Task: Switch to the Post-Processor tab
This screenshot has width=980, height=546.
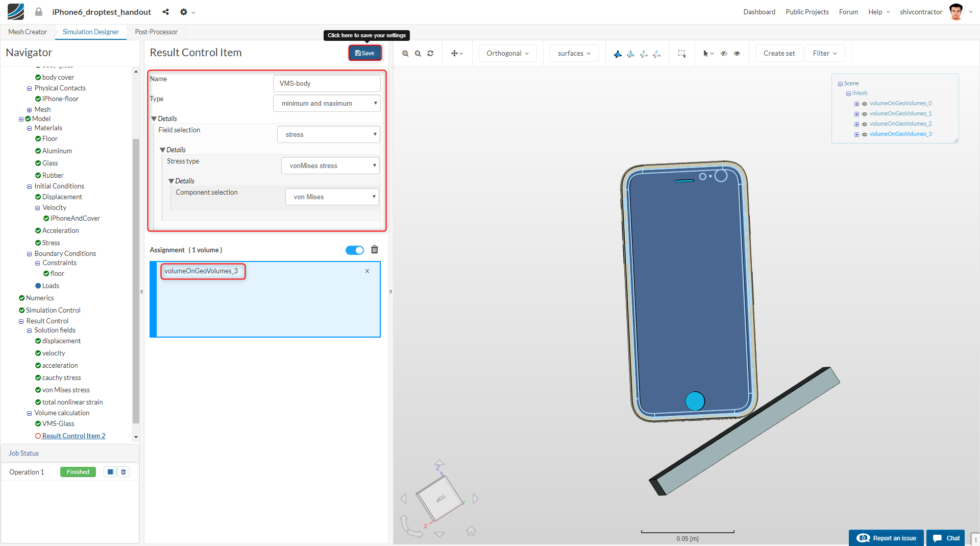Action: click(x=156, y=32)
